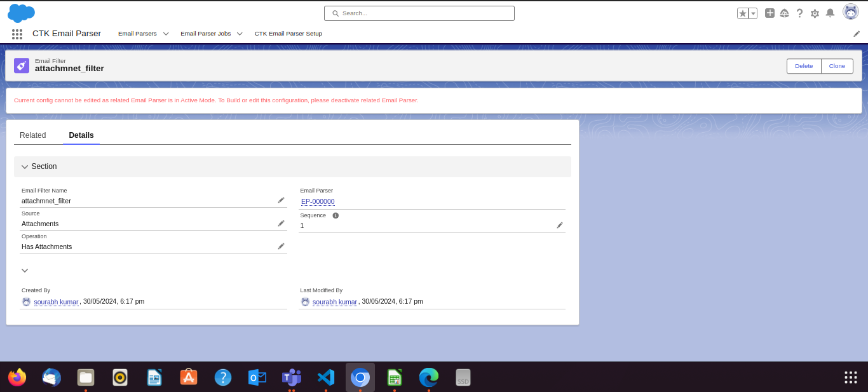Image resolution: width=868 pixels, height=392 pixels.
Task: Click the Email Filter record icon
Action: 22,65
